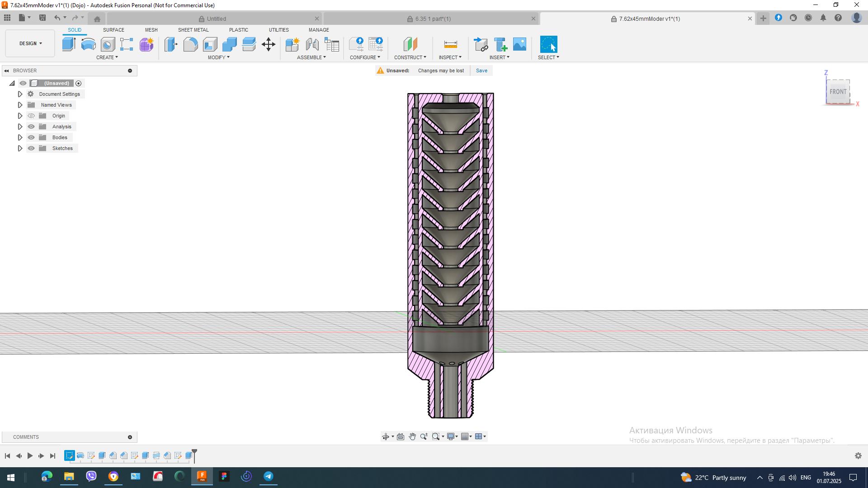Open the CONSTRUCT dropdown menu
This screenshot has height=488, width=868.
[x=410, y=57]
